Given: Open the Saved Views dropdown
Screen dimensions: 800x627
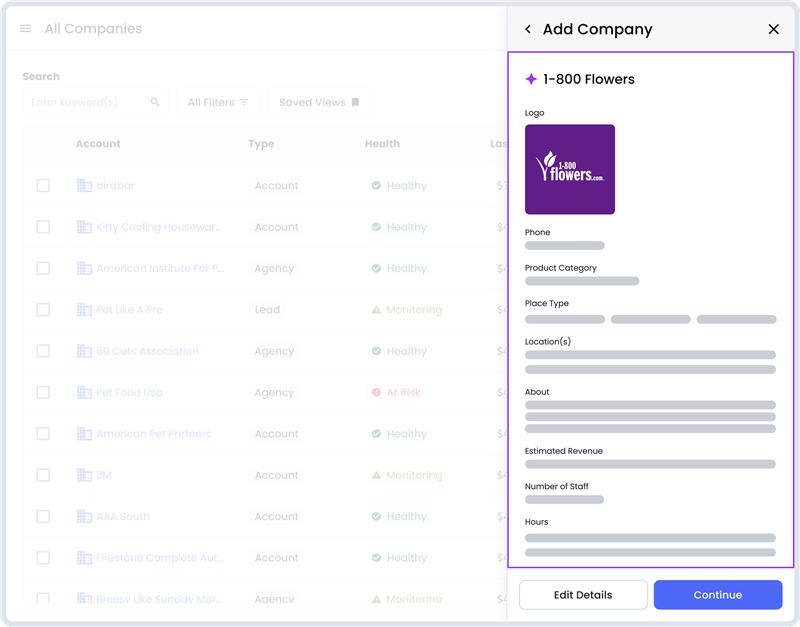Looking at the screenshot, I should pyautogui.click(x=319, y=102).
